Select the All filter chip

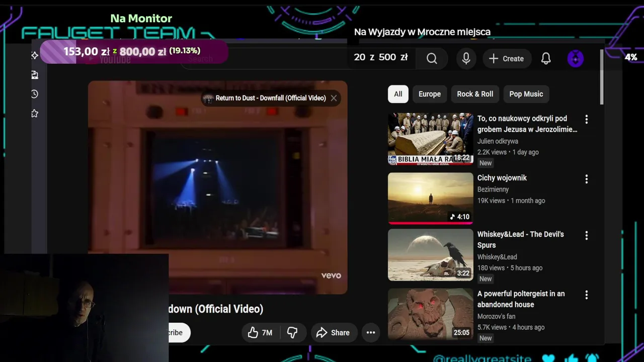[x=398, y=94]
